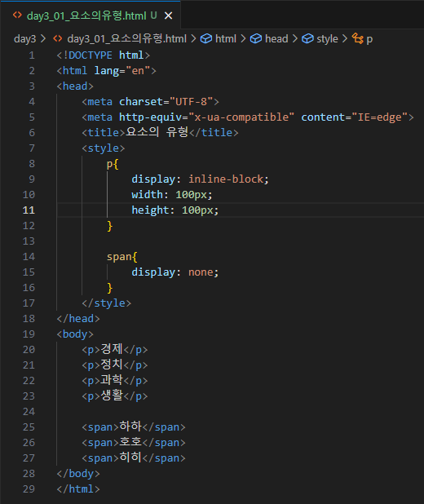Image resolution: width=424 pixels, height=504 pixels.
Task: Click the closing </style> tag
Action: [106, 303]
